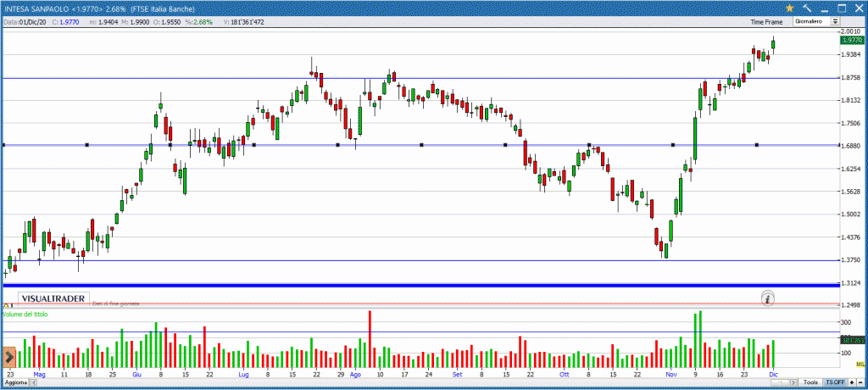The height and width of the screenshot is (390, 868).
Task: Click the 1.6880 price axis label
Action: coord(853,146)
